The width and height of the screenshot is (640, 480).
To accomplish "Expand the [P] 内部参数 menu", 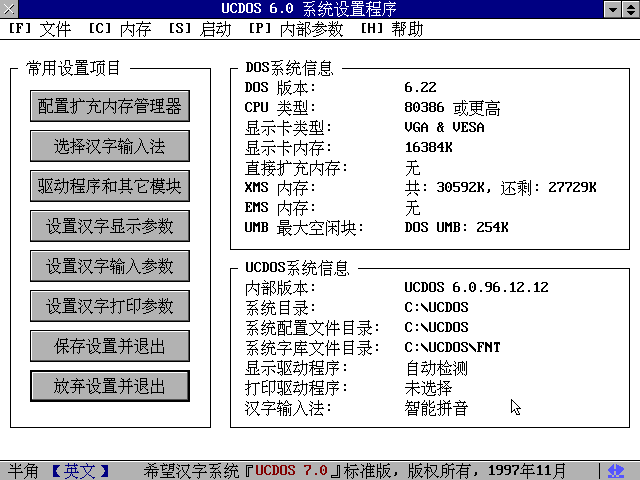I will click(x=295, y=29).
